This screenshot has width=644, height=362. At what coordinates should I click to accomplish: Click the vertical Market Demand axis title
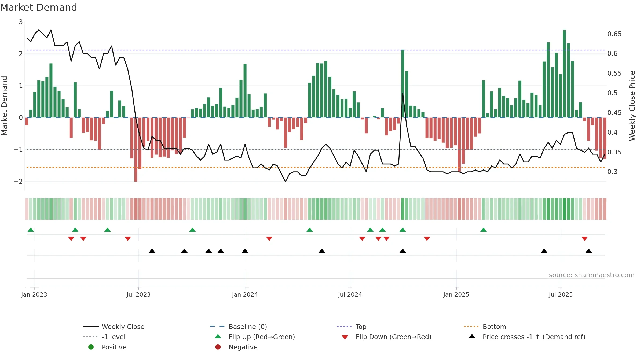(4, 106)
